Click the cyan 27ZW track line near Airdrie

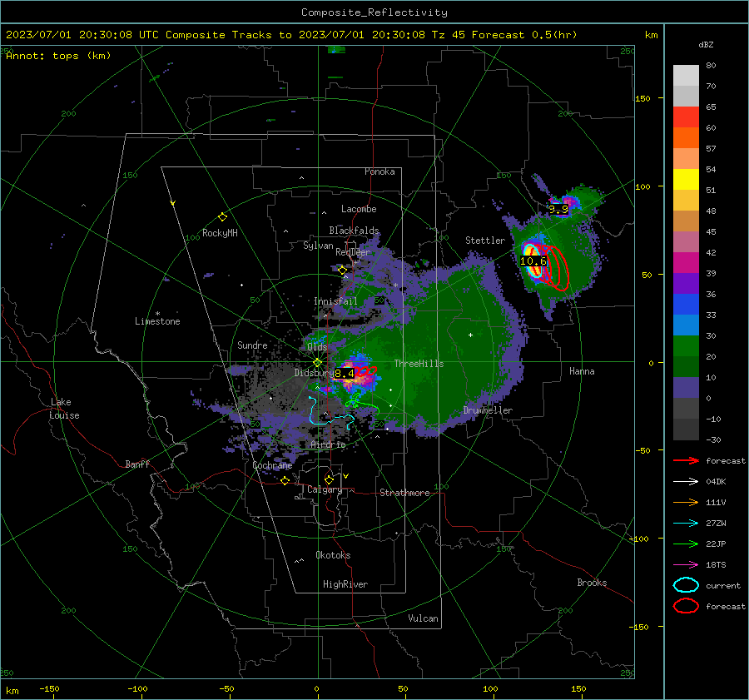pos(330,415)
